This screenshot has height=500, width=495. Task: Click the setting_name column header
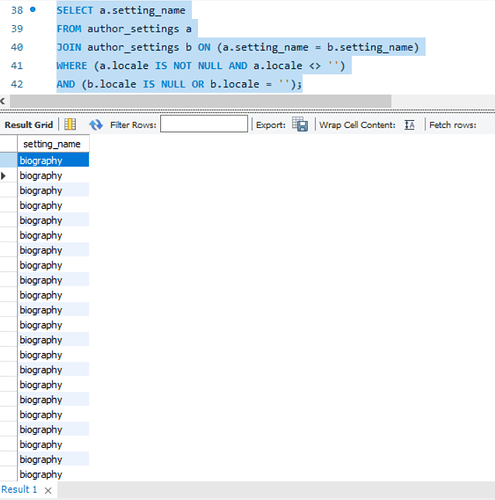(53, 144)
